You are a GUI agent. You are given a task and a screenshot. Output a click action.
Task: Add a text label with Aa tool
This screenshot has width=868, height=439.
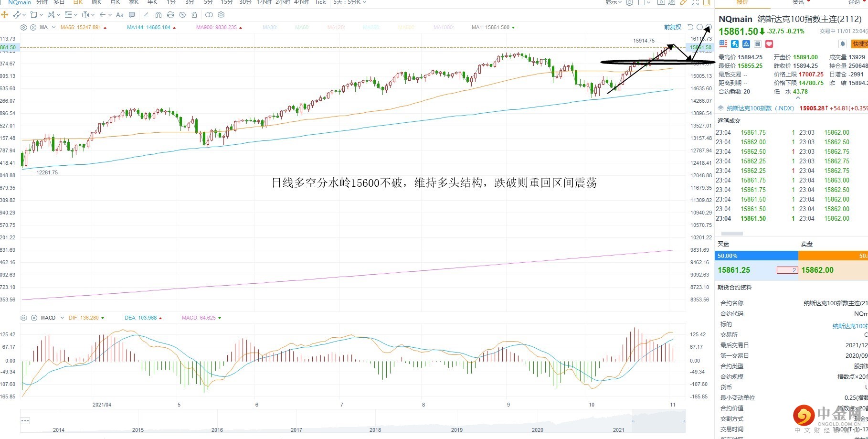click(119, 15)
